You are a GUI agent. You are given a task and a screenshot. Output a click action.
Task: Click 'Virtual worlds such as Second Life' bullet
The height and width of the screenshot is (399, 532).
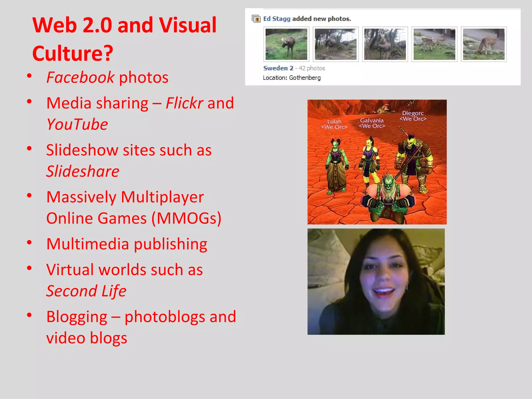tap(124, 280)
